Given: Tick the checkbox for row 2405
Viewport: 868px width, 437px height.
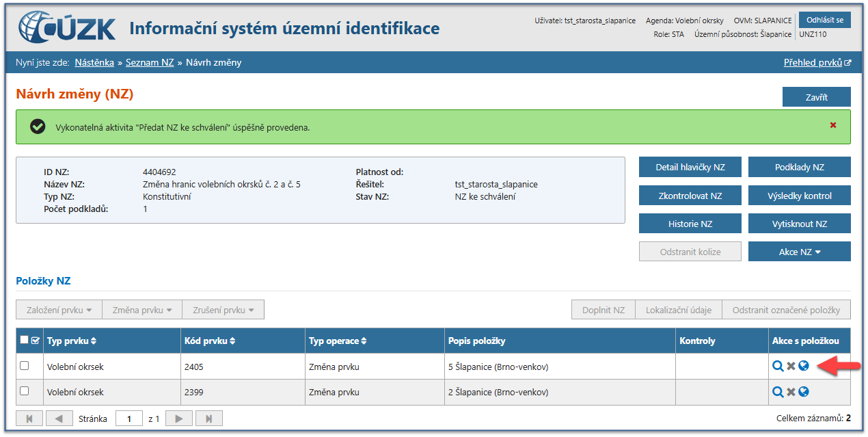Looking at the screenshot, I should coord(25,366).
